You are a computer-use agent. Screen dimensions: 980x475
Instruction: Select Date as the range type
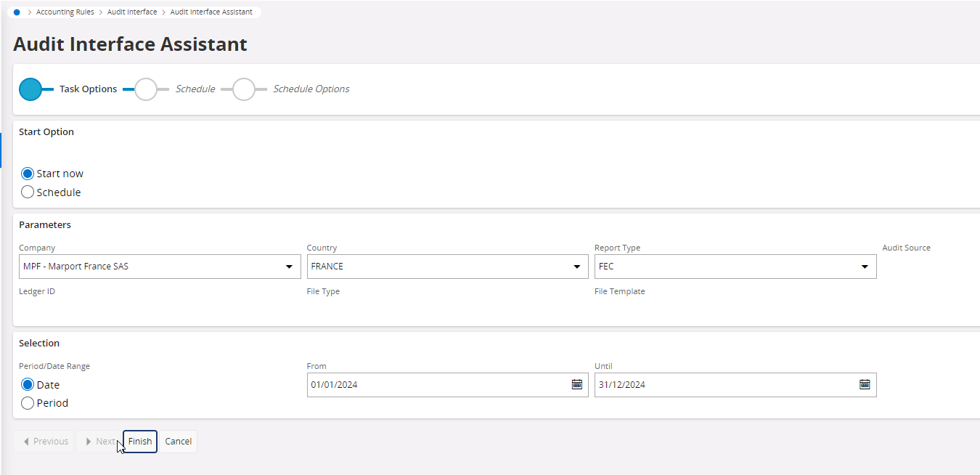[x=28, y=385]
